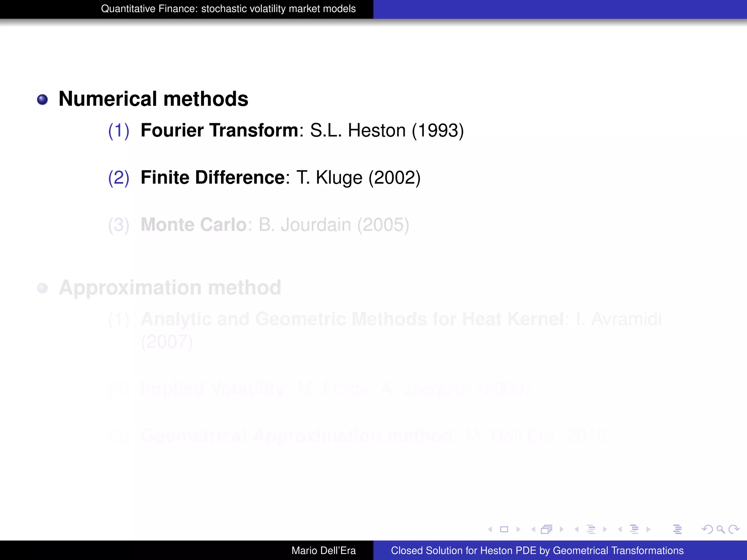Click the faded 'Approximation method' heading
The image size is (747, 560).
click(x=170, y=288)
